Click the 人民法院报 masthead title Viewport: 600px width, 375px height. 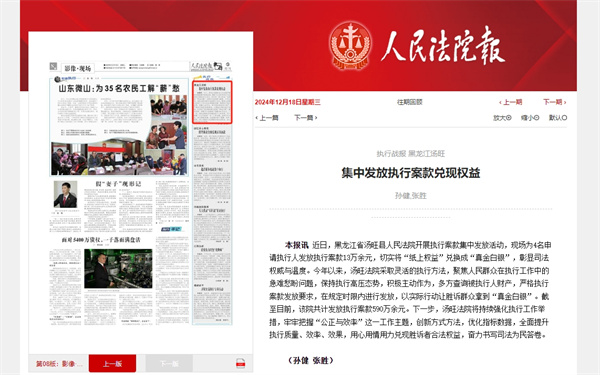click(443, 46)
